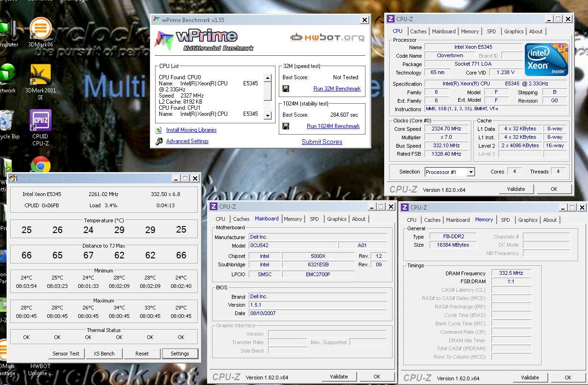
Task: Close the wPrime Benchmark window
Action: pyautogui.click(x=365, y=20)
